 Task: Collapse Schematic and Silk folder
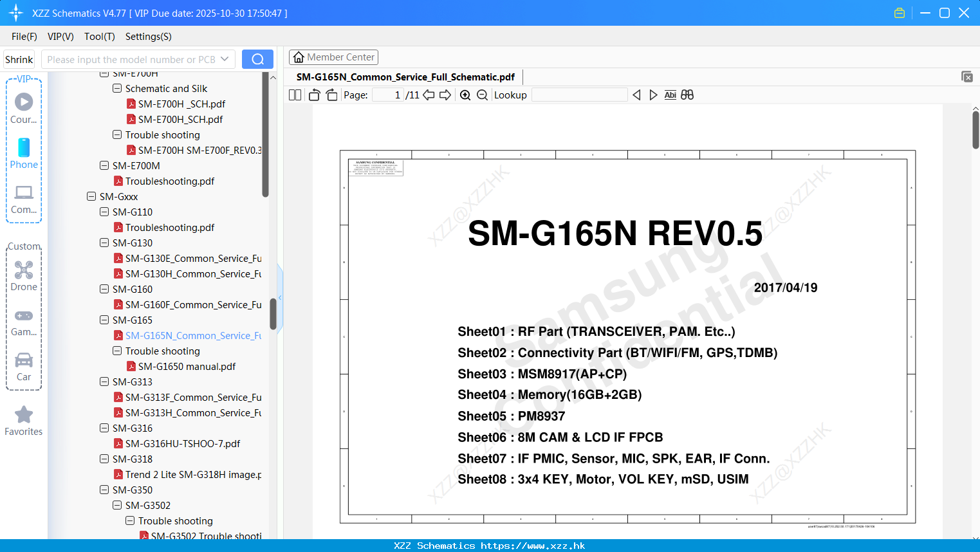click(117, 88)
